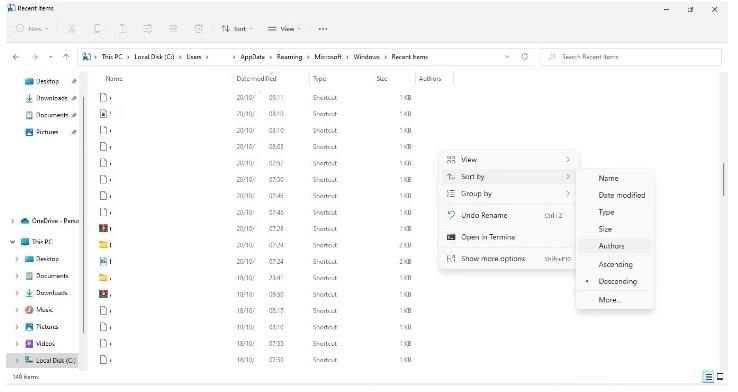The height and width of the screenshot is (392, 738).
Task: Click Open in Terminal menu entry
Action: pyautogui.click(x=508, y=237)
